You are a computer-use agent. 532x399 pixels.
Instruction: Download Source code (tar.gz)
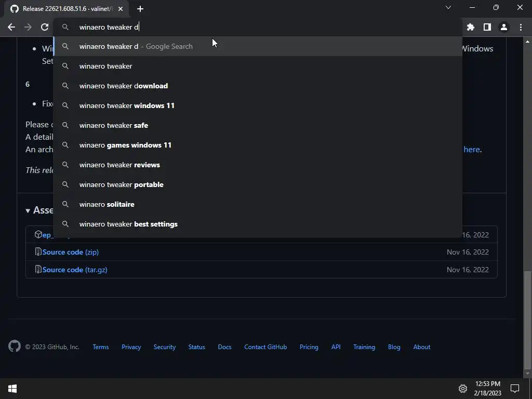coord(75,270)
